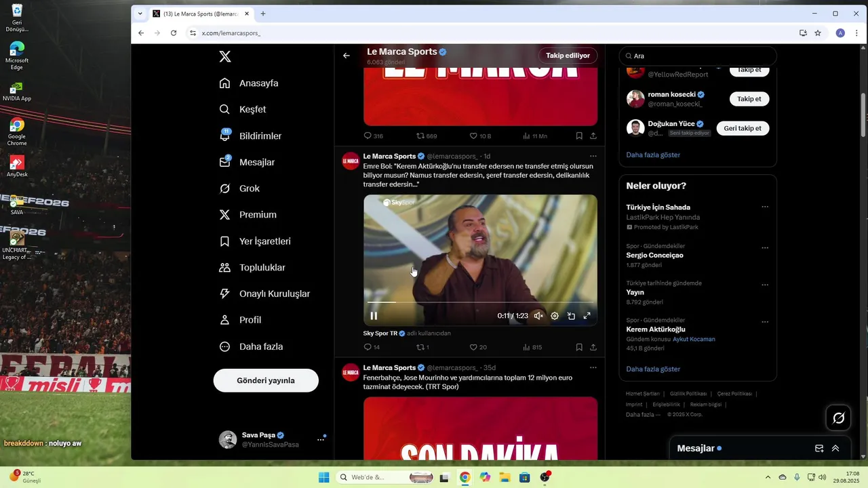Open more options for Türkiye İçin Sahada
This screenshot has height=488, width=868.
(765, 207)
